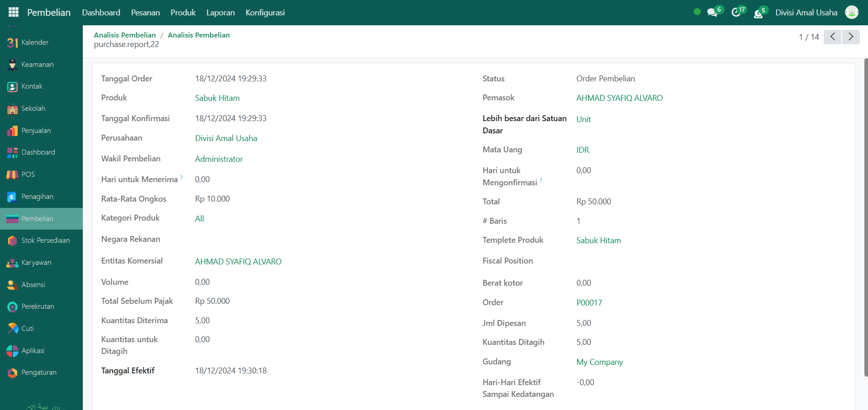
Task: Open the Perekrutan recruitment icon
Action: (x=13, y=306)
